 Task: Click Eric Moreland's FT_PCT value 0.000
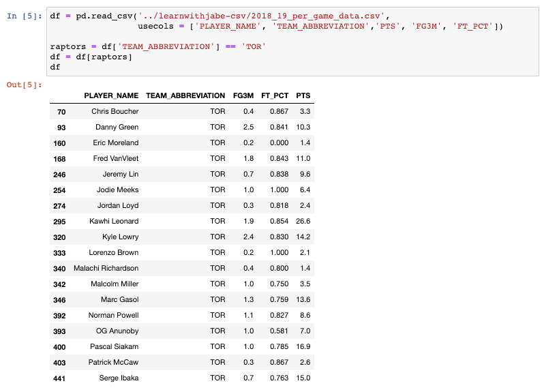click(279, 142)
